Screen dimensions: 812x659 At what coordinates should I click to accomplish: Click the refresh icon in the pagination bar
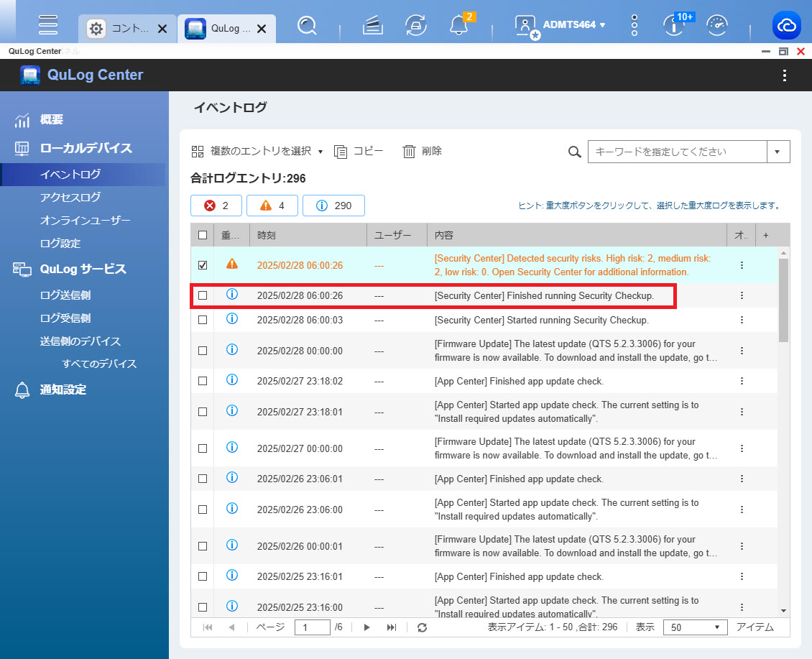(x=422, y=627)
